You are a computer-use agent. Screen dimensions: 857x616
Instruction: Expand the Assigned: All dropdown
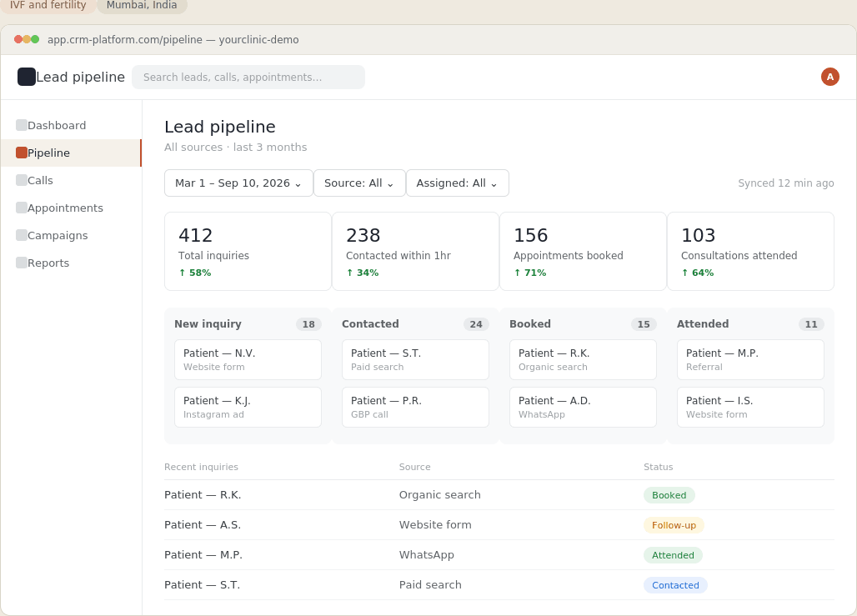click(458, 183)
